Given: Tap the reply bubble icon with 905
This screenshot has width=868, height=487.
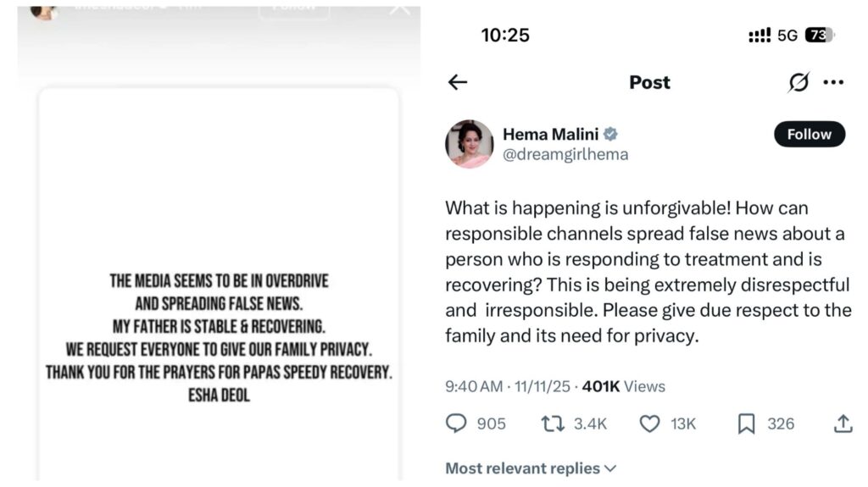Looking at the screenshot, I should 457,423.
